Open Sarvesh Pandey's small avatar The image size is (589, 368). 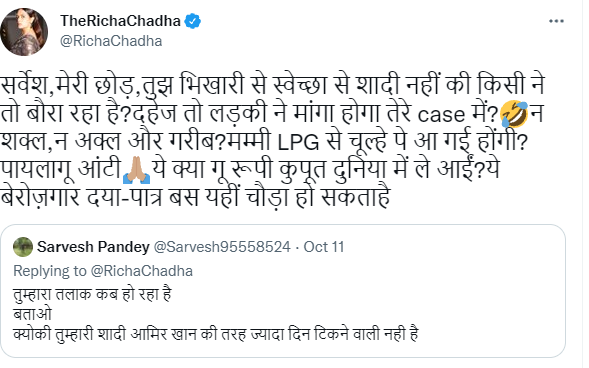click(x=23, y=247)
